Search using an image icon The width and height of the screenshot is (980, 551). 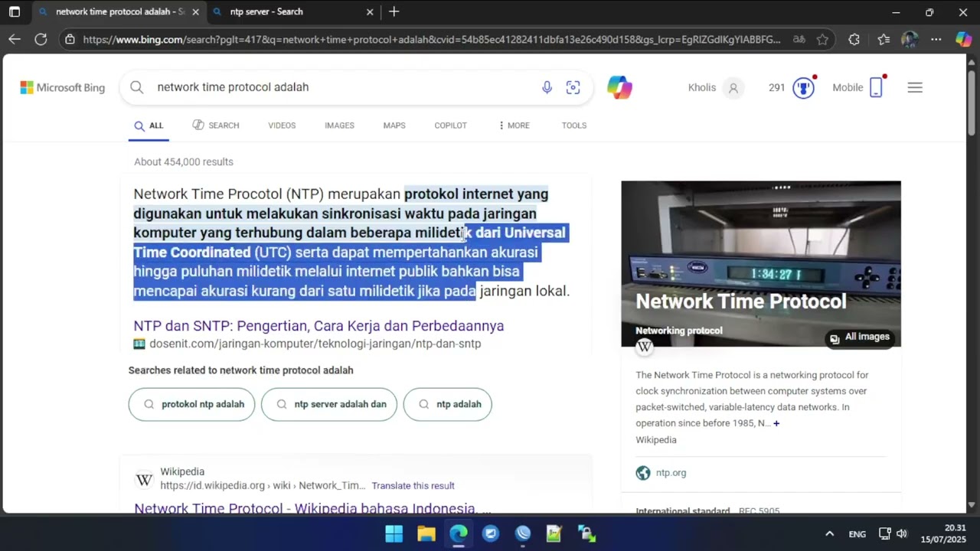[x=573, y=87]
